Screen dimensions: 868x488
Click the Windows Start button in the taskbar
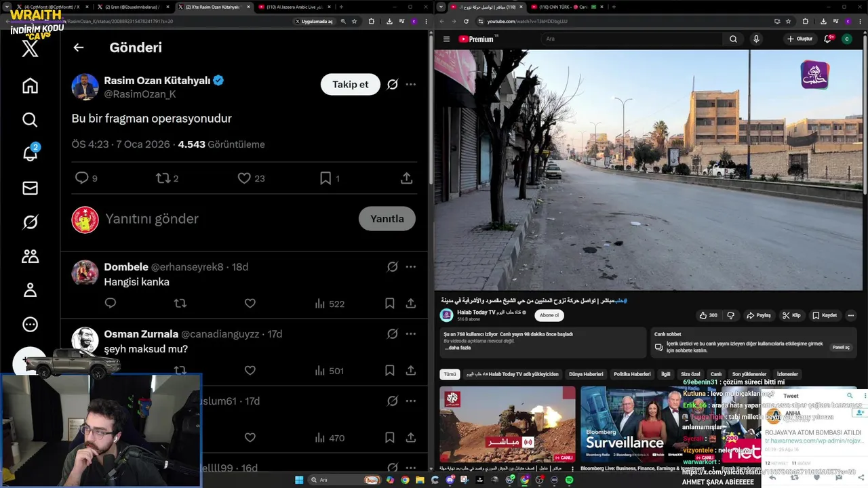299,480
